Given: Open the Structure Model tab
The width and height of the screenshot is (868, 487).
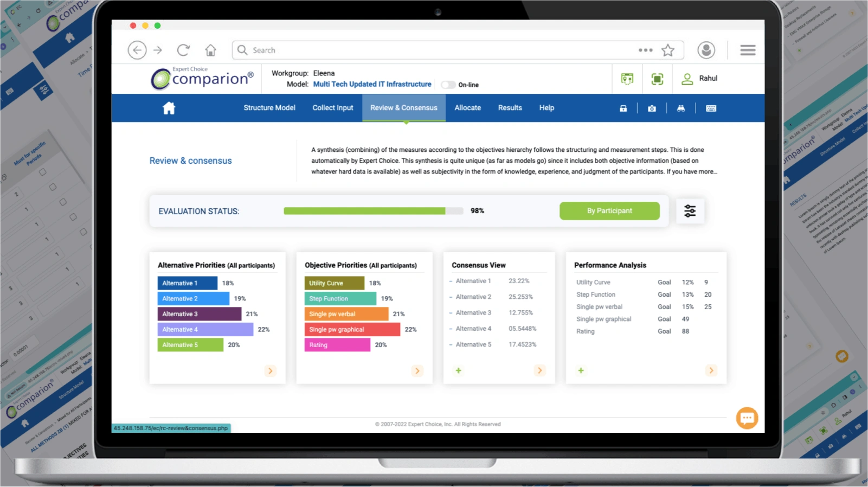Looking at the screenshot, I should point(269,108).
